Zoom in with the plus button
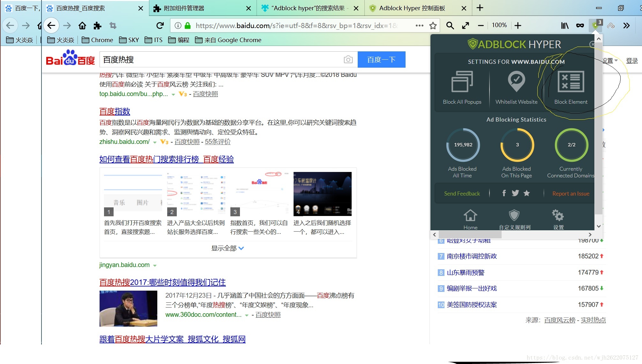 pos(518,26)
